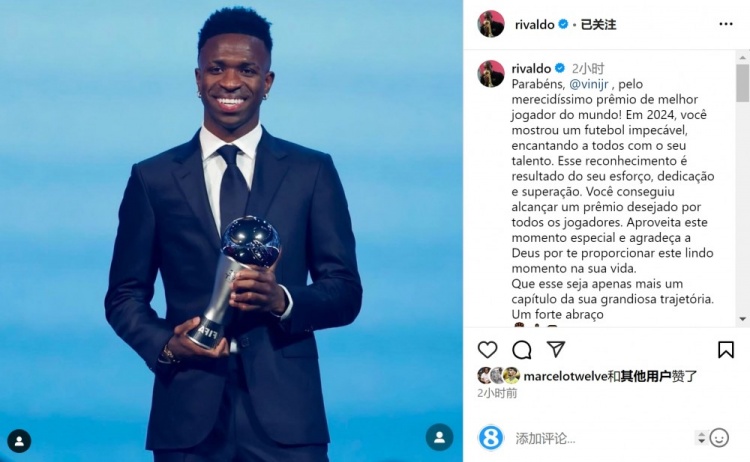
Task: Share post using paper plane icon
Action: pyautogui.click(x=556, y=350)
